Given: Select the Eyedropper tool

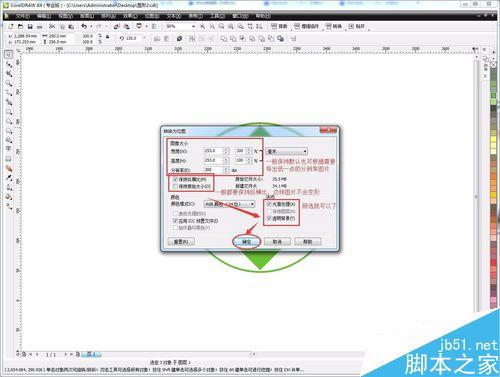Looking at the screenshot, I should click(x=9, y=178).
